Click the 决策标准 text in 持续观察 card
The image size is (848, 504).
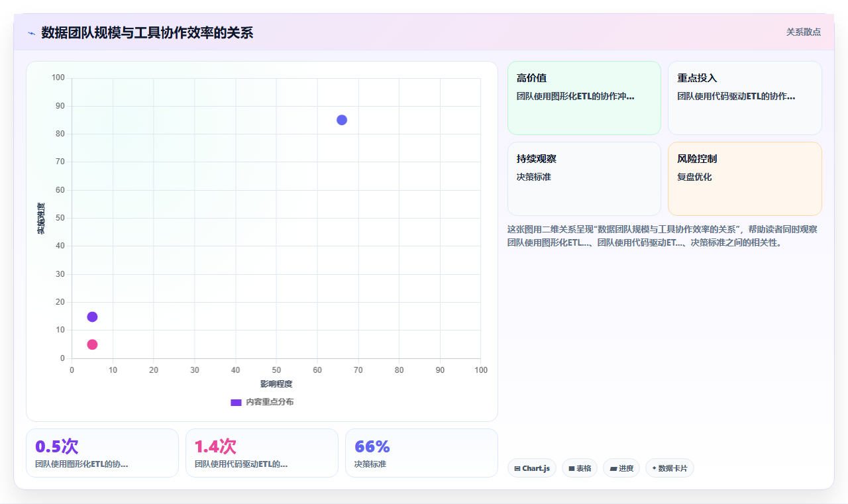(x=534, y=177)
